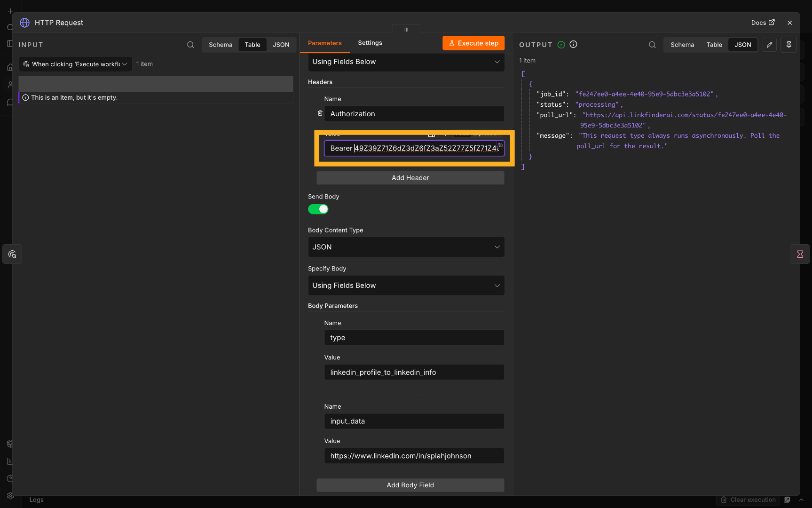Click the message value text in output
The height and width of the screenshot is (508, 812).
(x=678, y=141)
